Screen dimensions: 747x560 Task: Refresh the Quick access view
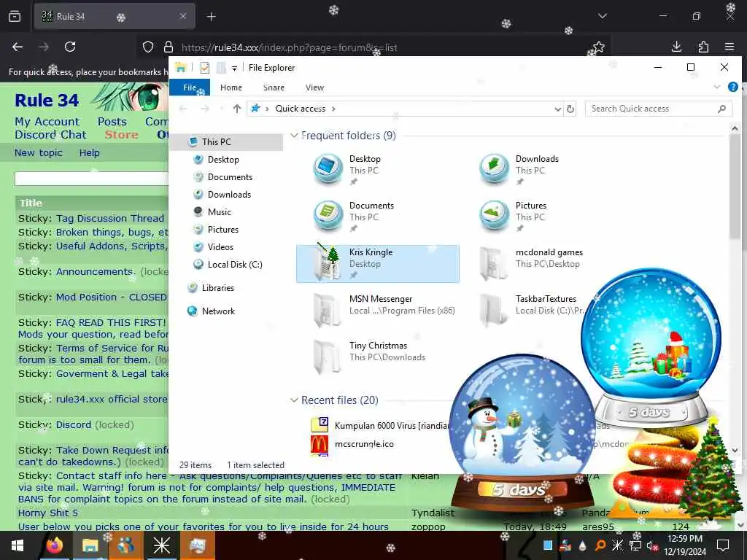(x=570, y=109)
